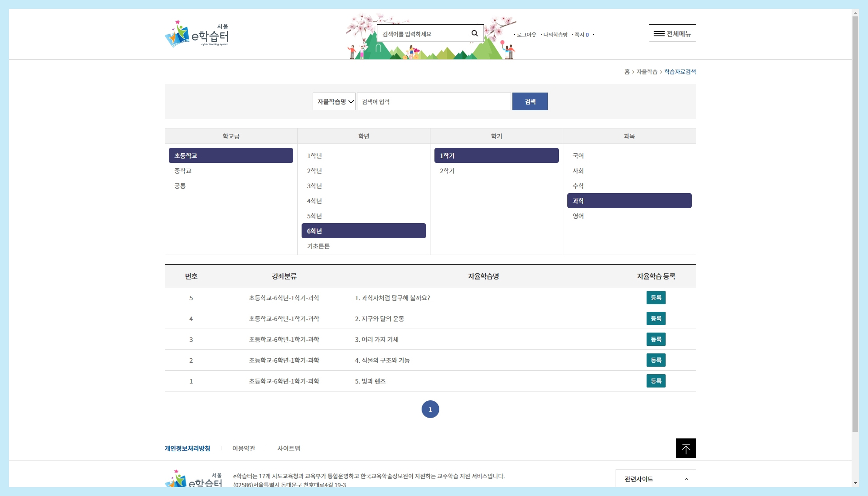Click page number 1 in pagination
Image resolution: width=868 pixels, height=496 pixels.
click(430, 410)
